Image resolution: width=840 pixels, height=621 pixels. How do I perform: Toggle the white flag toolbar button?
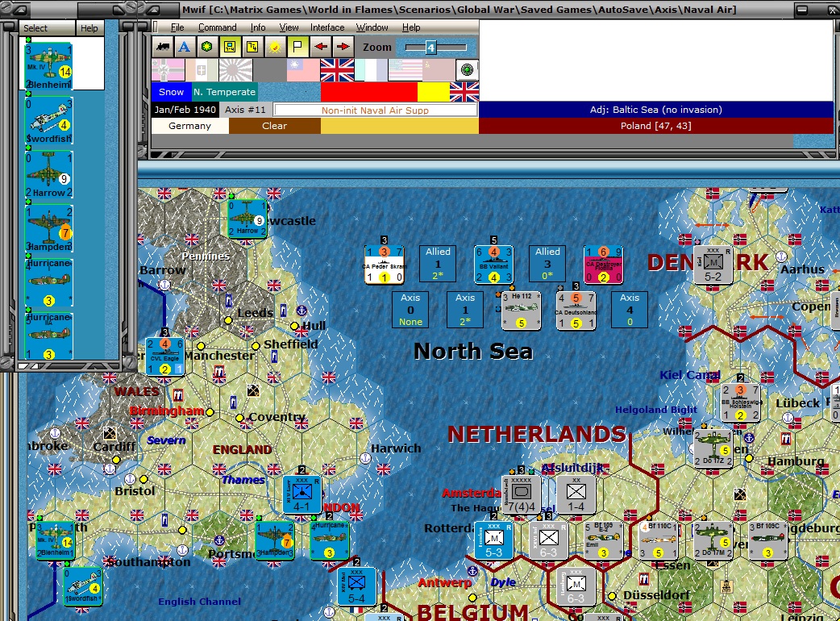pyautogui.click(x=297, y=47)
